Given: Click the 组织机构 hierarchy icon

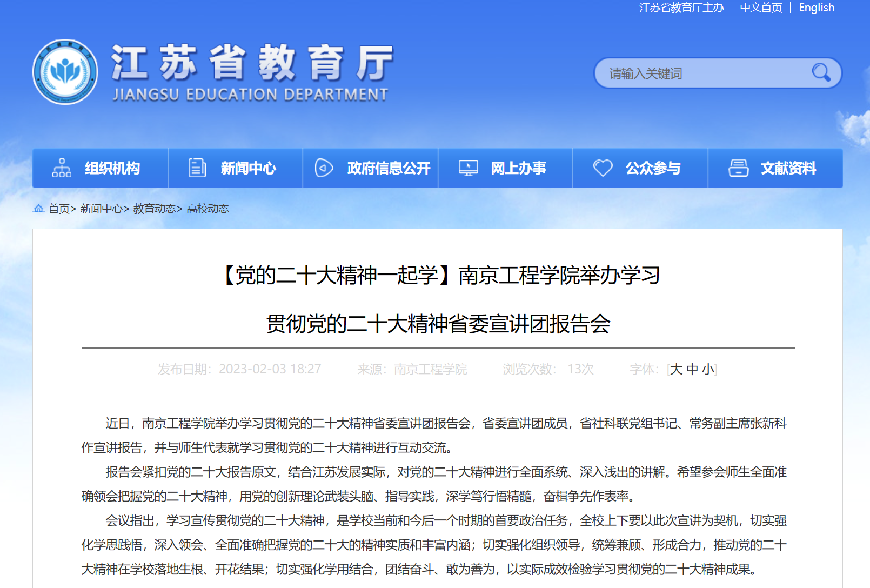Looking at the screenshot, I should coord(62,168).
